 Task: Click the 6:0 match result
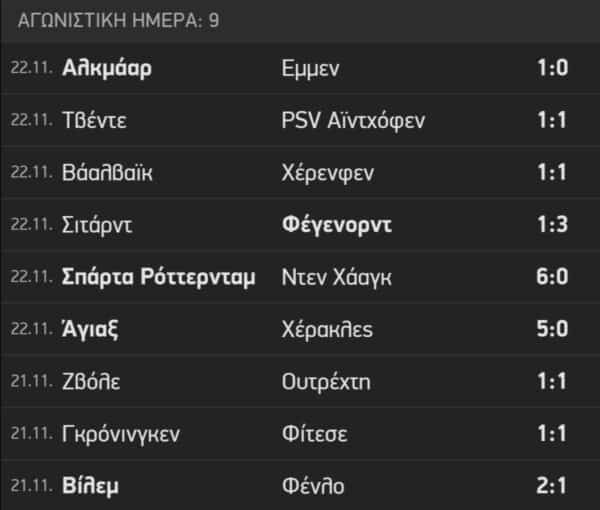click(x=551, y=277)
